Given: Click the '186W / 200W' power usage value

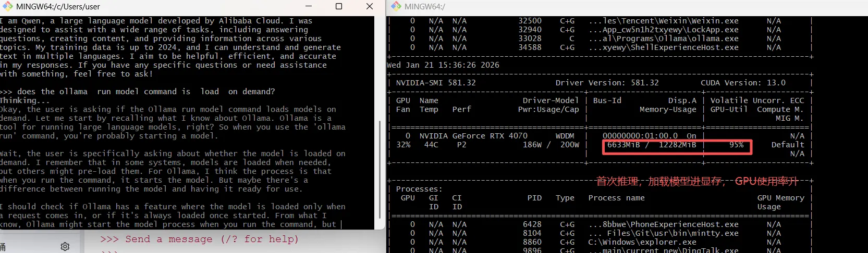Looking at the screenshot, I should tap(551, 145).
